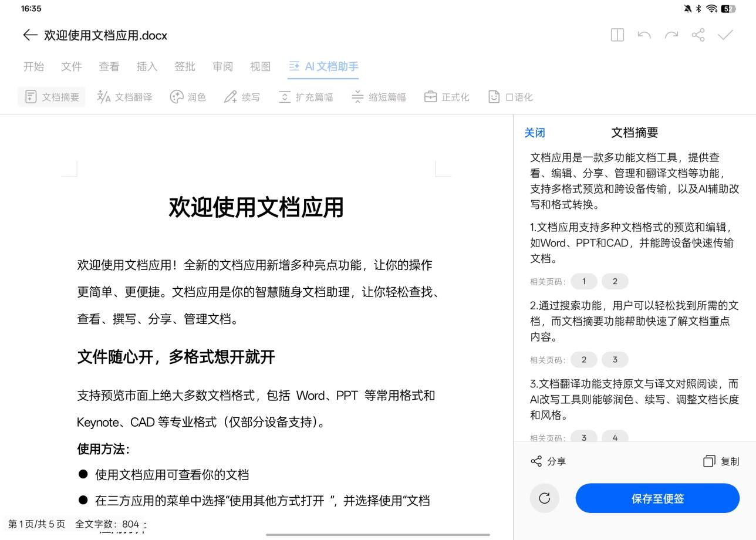The image size is (756, 540).
Task: Tap the bold text 使用方法:
Action: [x=103, y=449]
